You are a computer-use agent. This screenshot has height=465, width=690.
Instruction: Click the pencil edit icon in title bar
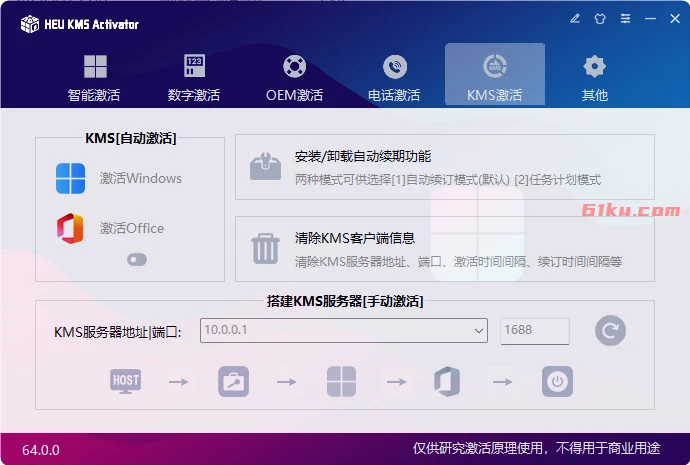point(575,18)
